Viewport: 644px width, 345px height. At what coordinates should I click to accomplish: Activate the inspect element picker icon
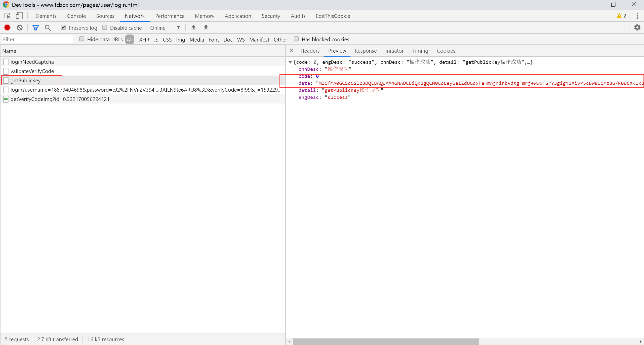pos(7,16)
